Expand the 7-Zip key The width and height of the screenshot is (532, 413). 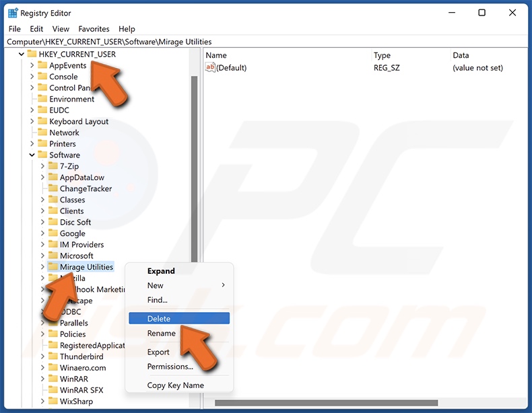pos(42,165)
